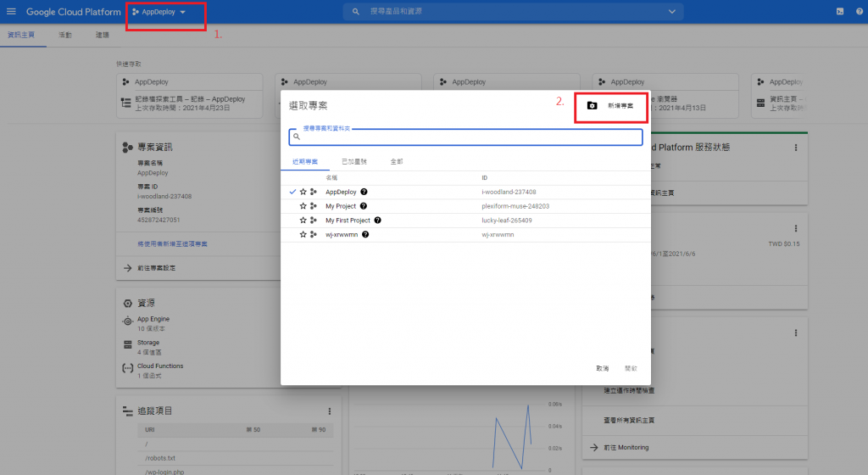Show help for AppDeploy project
The height and width of the screenshot is (475, 868).
(364, 192)
